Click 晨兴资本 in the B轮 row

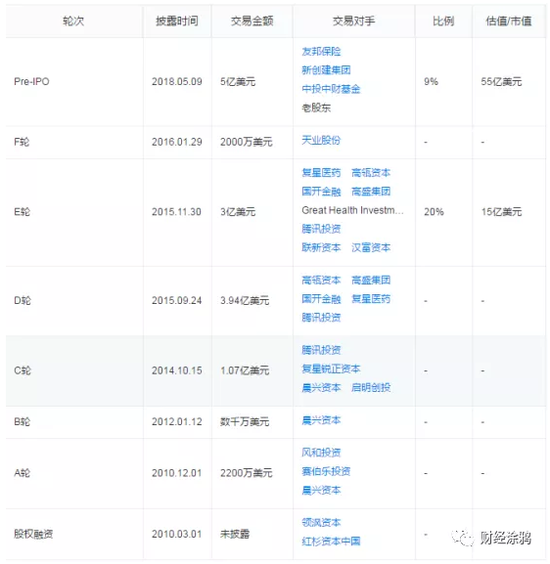point(321,420)
